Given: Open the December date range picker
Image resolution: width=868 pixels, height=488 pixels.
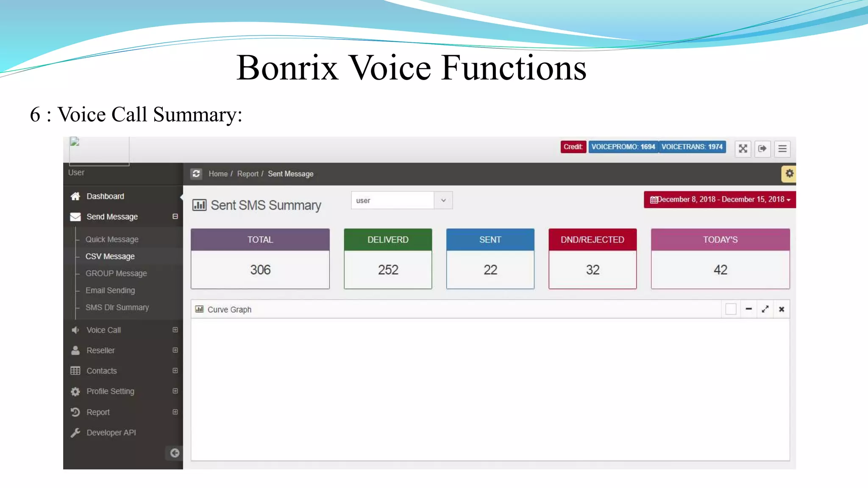Looking at the screenshot, I should click(x=720, y=200).
